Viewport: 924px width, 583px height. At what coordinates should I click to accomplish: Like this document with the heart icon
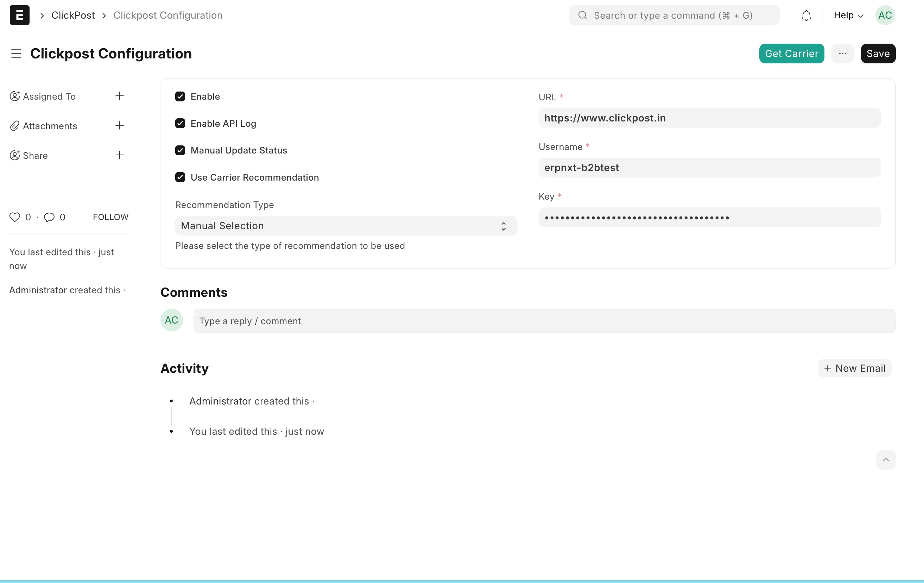14,217
